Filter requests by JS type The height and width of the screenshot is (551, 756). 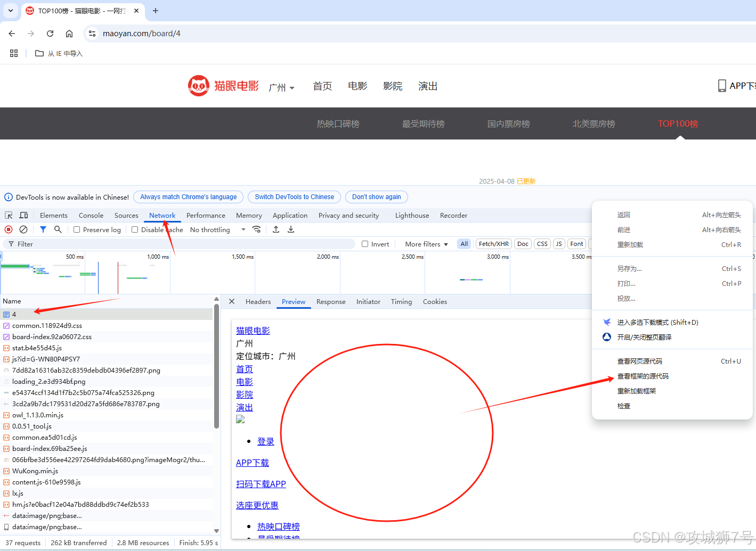(x=559, y=244)
